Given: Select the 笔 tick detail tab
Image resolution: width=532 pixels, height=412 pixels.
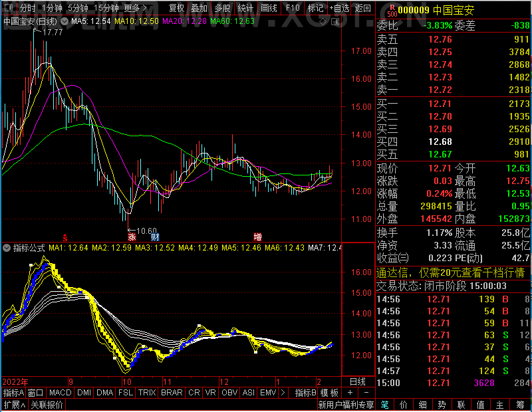Looking at the screenshot, I should point(384,405).
